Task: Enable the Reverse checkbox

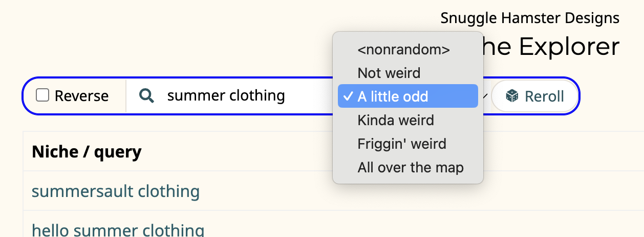Action: coord(42,95)
